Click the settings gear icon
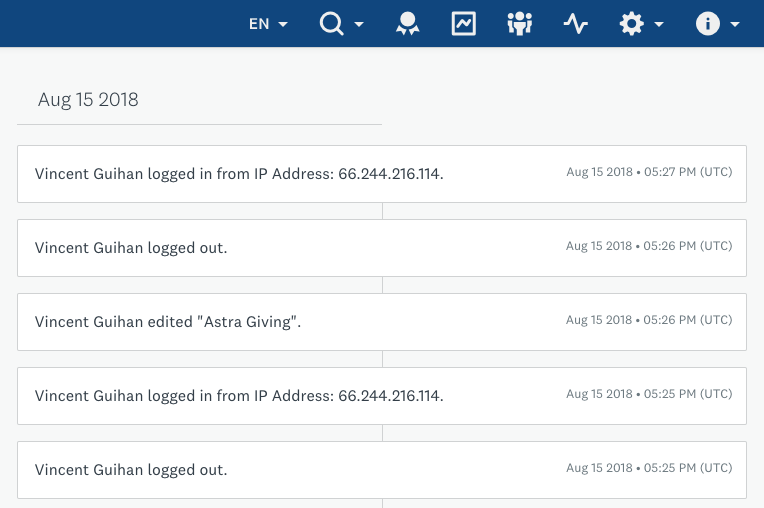 (x=631, y=23)
